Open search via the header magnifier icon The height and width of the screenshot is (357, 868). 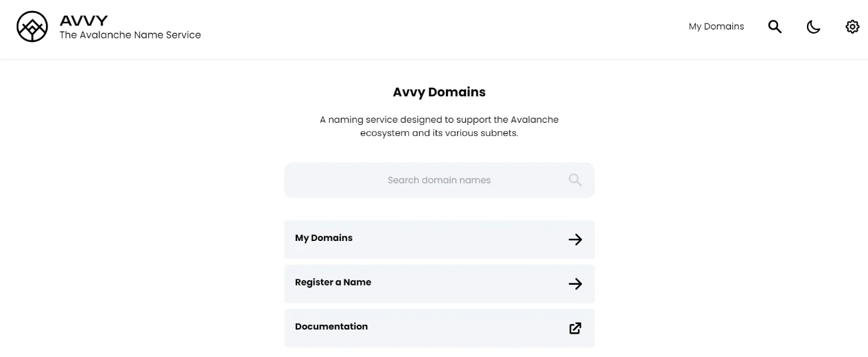pyautogui.click(x=775, y=27)
